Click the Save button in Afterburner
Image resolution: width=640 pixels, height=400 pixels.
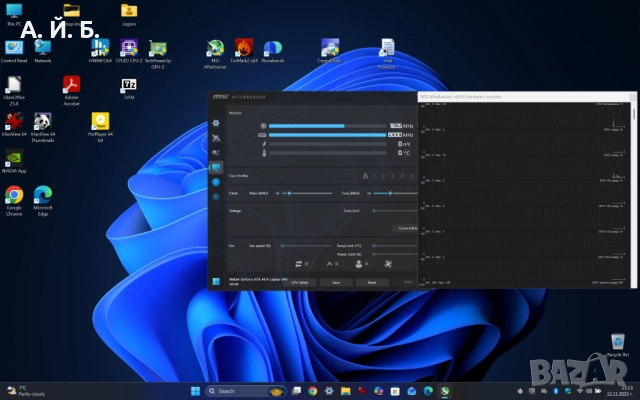point(336,282)
